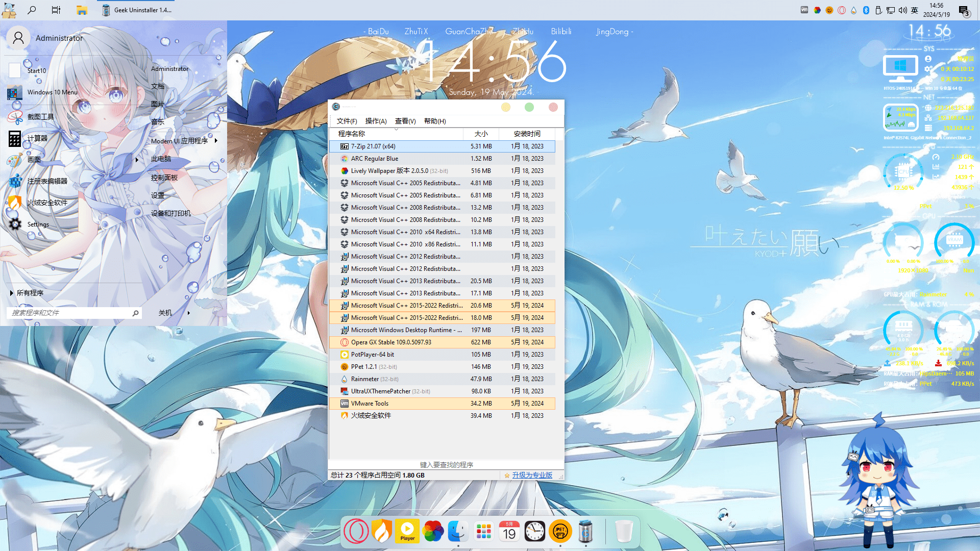Select the Opera GX Stable row
Screen dimensions: 980x551
[x=443, y=342]
